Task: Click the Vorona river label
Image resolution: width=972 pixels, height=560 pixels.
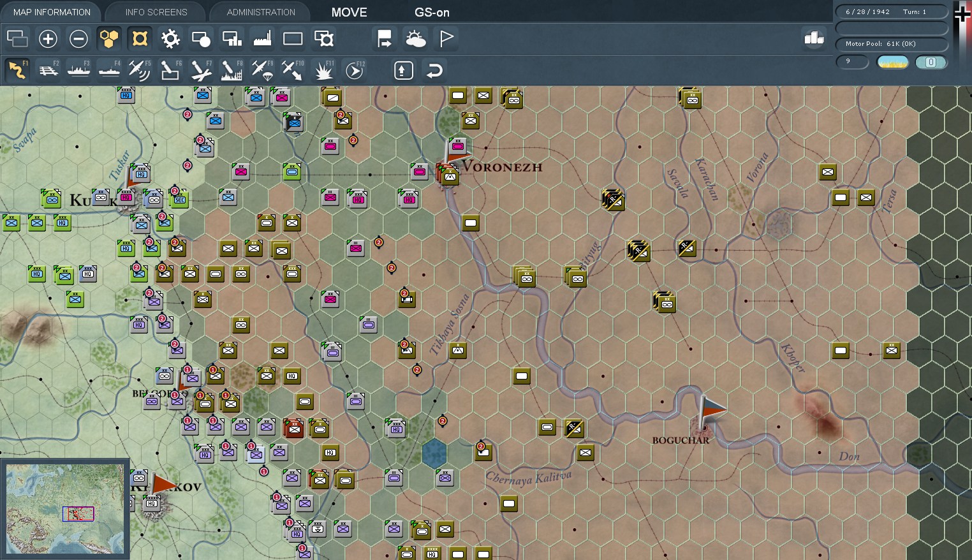Action: coord(756,168)
